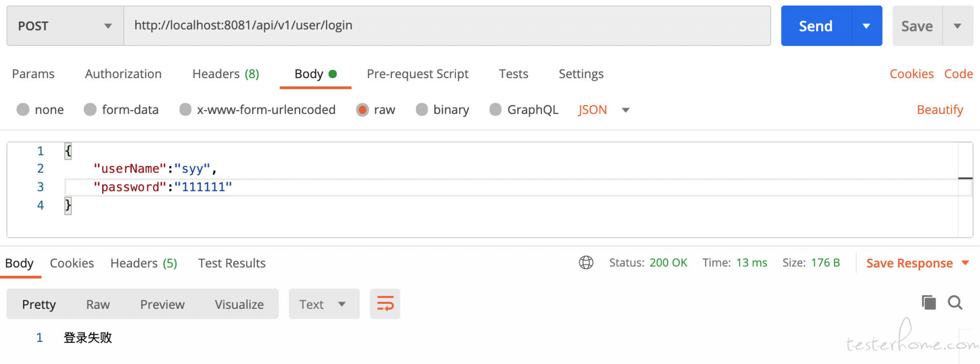Click the blue Send button

(816, 26)
